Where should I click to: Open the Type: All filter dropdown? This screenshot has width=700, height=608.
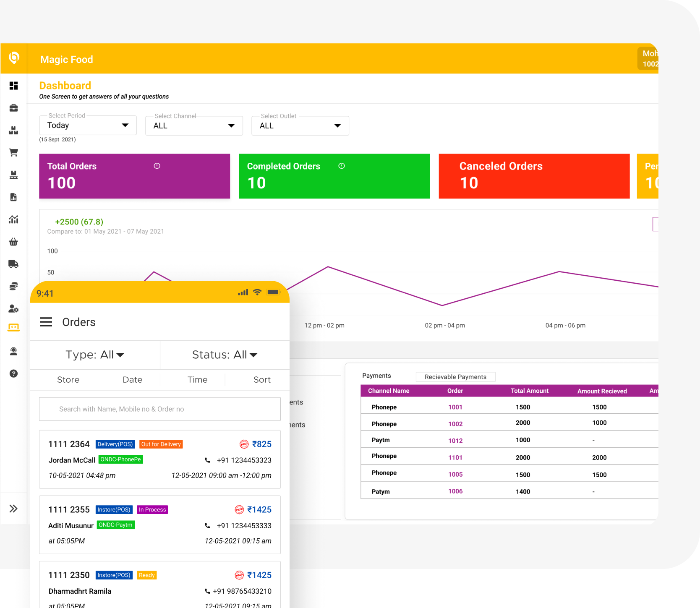[x=95, y=355]
